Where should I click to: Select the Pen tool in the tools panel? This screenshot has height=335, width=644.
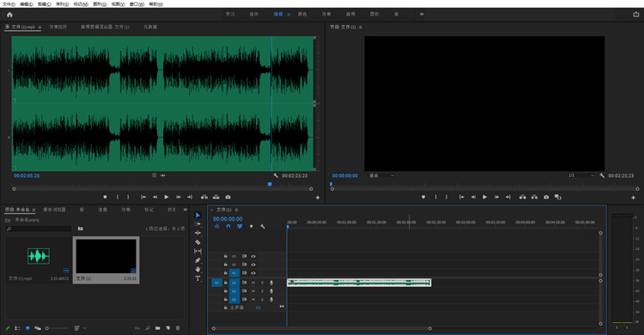point(197,260)
